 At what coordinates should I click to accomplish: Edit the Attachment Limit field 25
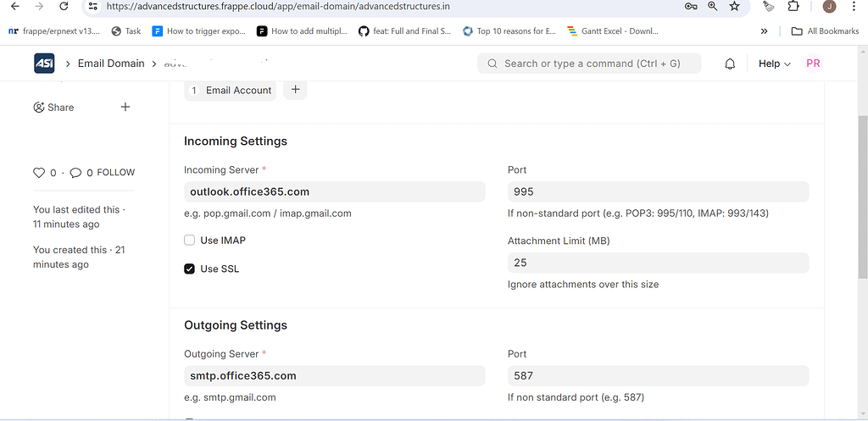(658, 263)
